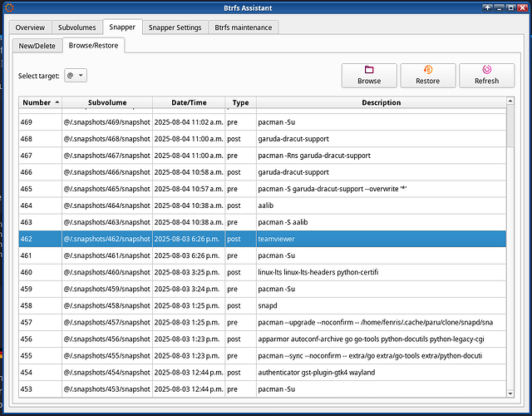The height and width of the screenshot is (416, 532).
Task: Click the Restore icon button
Action: coord(427,70)
